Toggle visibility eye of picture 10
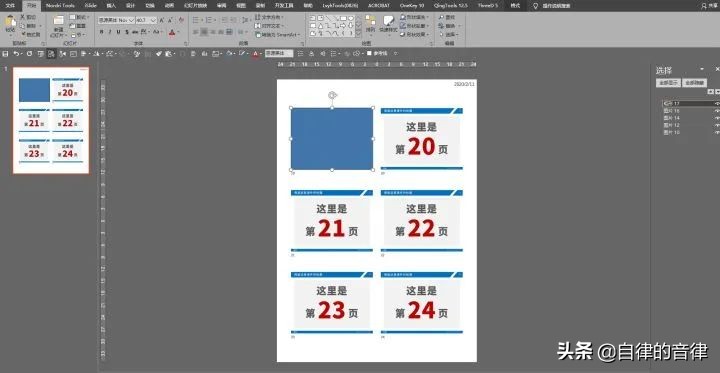 coord(716,132)
